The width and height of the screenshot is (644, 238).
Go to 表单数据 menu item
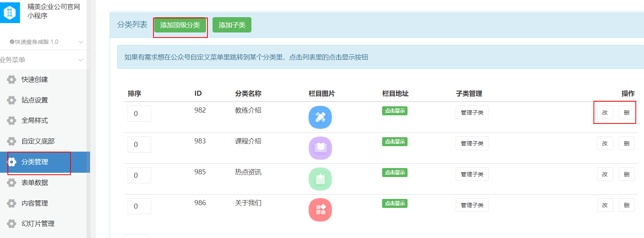(x=35, y=183)
